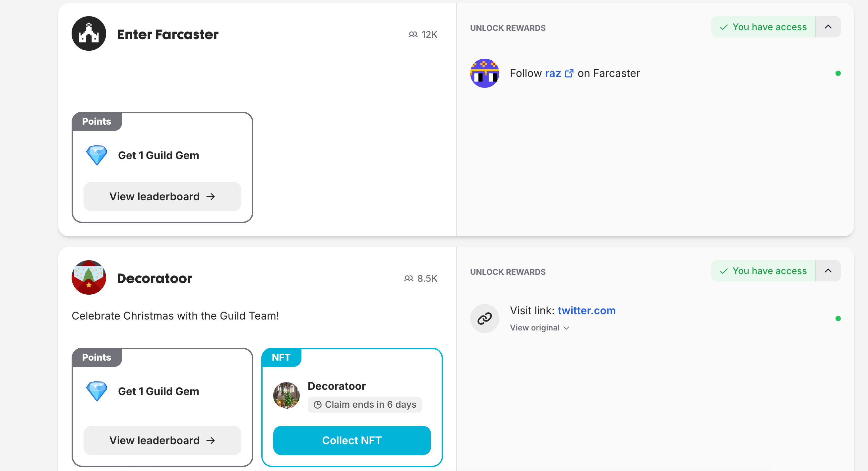Click the Decoratoor NFT thumbnail image
This screenshot has width=868, height=471.
tap(286, 395)
